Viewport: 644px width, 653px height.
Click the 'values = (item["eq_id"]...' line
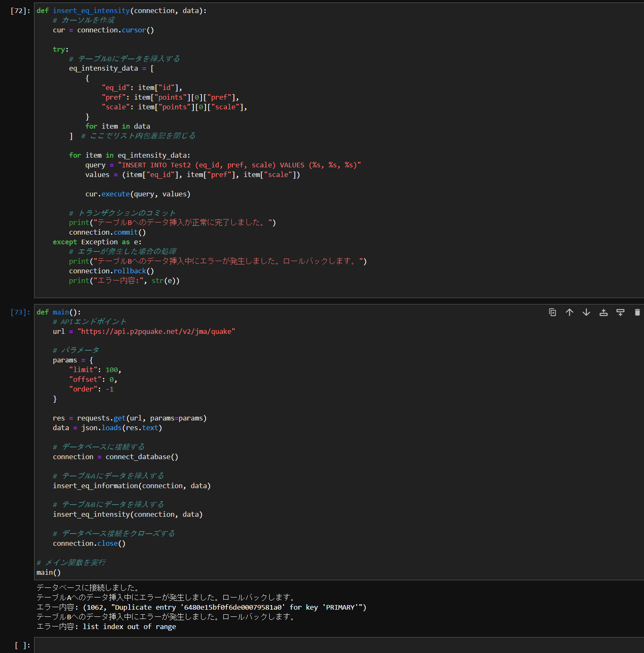coord(193,174)
